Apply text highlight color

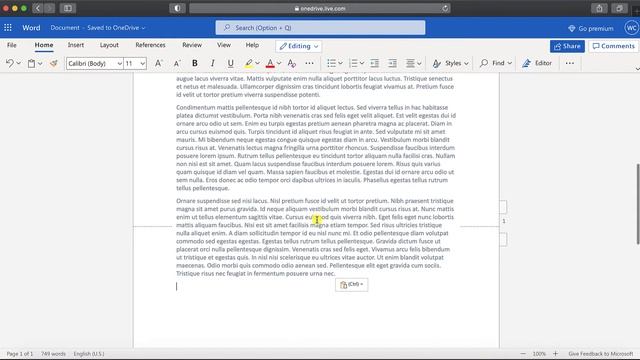[x=249, y=63]
